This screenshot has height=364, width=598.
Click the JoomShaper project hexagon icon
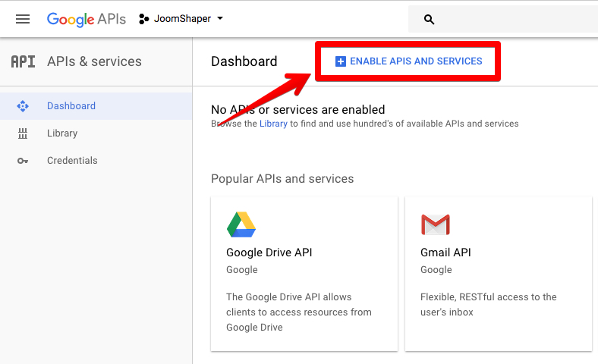pos(144,19)
